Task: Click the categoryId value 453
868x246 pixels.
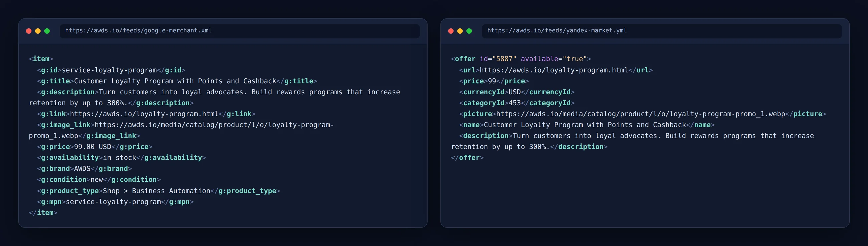Action: [515, 103]
